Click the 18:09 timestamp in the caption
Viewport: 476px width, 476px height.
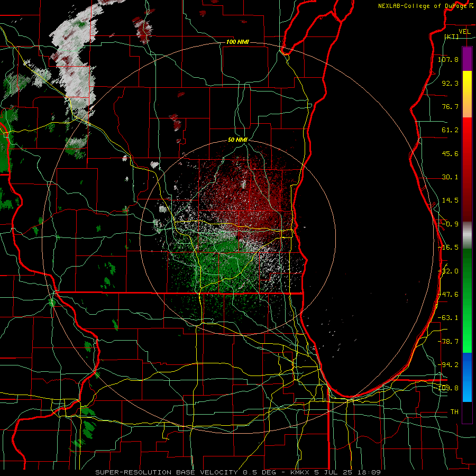[x=369, y=472]
